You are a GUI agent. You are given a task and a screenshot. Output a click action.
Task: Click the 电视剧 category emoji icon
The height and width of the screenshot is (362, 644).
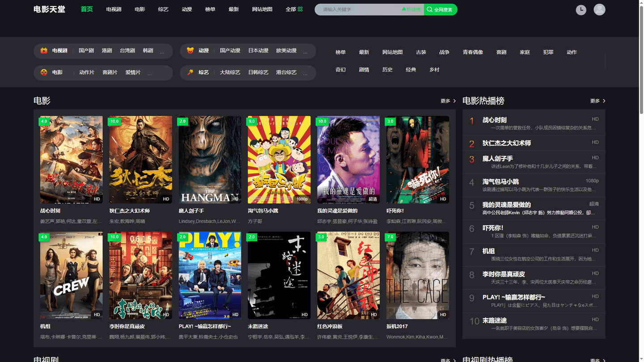(x=44, y=51)
